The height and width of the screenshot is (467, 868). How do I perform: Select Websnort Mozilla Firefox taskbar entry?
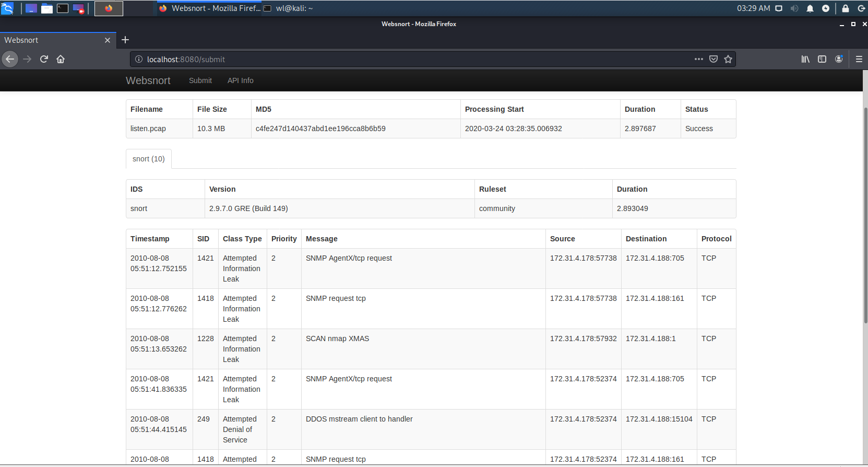pos(209,8)
